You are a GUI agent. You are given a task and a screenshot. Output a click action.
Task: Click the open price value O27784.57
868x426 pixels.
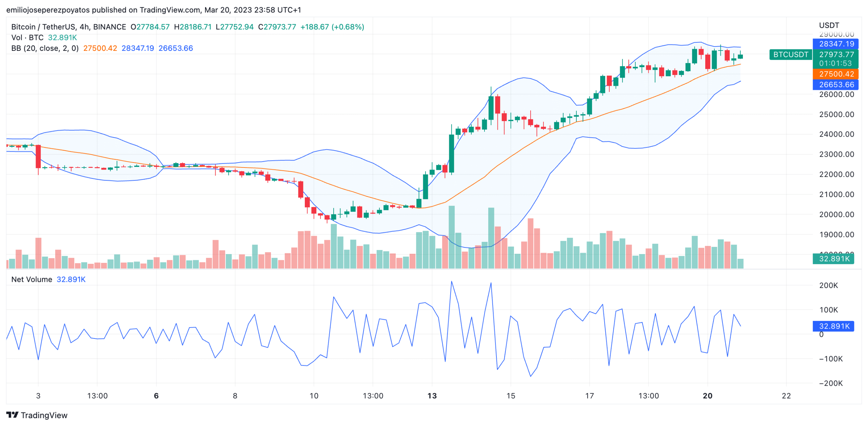pos(150,27)
